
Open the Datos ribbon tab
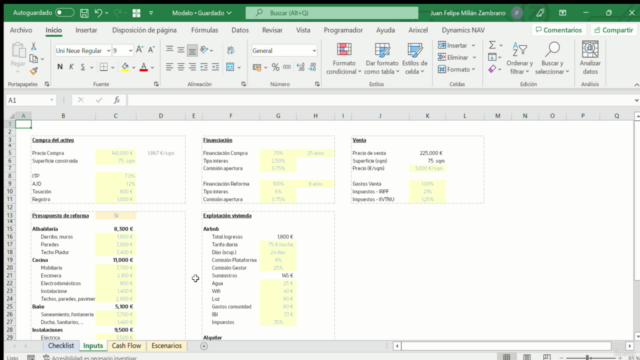click(x=240, y=30)
